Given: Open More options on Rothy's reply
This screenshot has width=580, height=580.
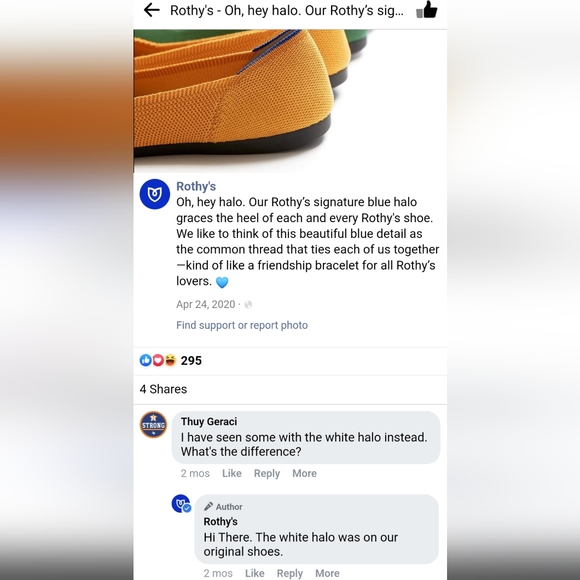Looking at the screenshot, I should [x=327, y=573].
